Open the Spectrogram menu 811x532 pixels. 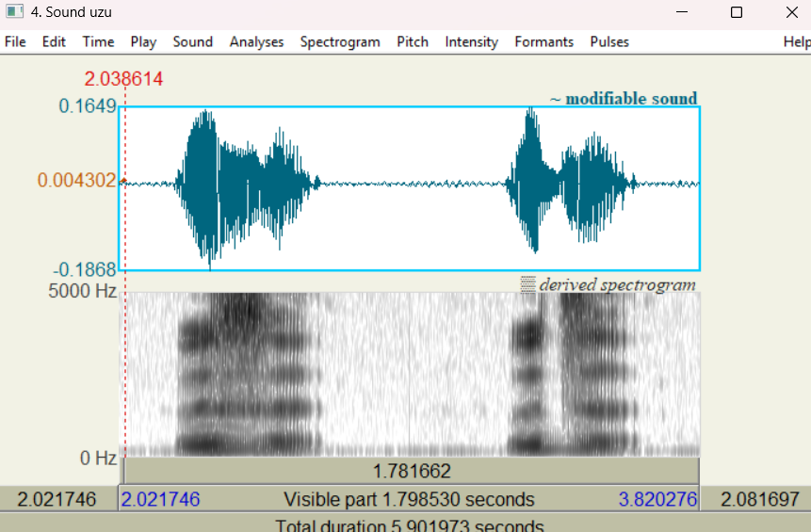(340, 41)
